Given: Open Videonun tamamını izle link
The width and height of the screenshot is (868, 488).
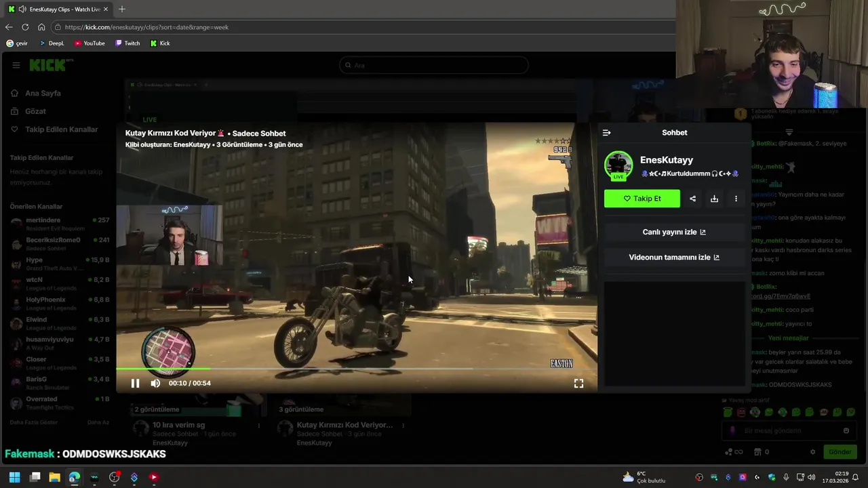Looking at the screenshot, I should [674, 258].
